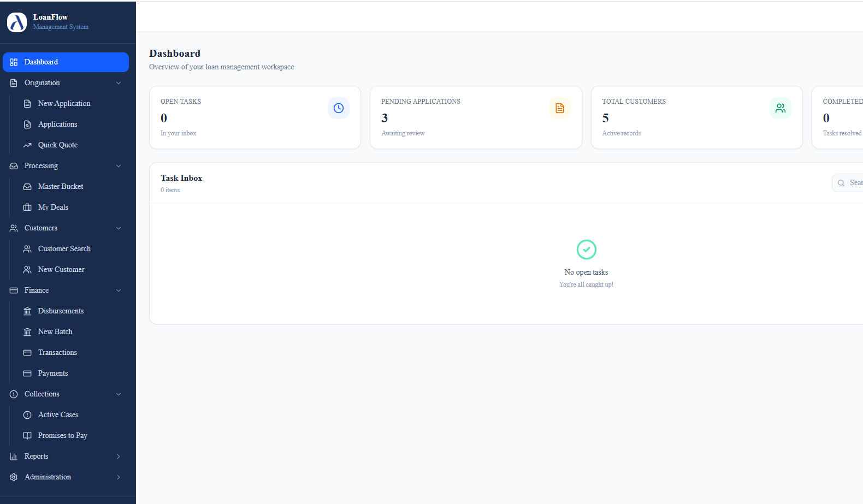Image resolution: width=863 pixels, height=504 pixels.
Task: Click the Pending Applications count "3"
Action: click(x=385, y=118)
